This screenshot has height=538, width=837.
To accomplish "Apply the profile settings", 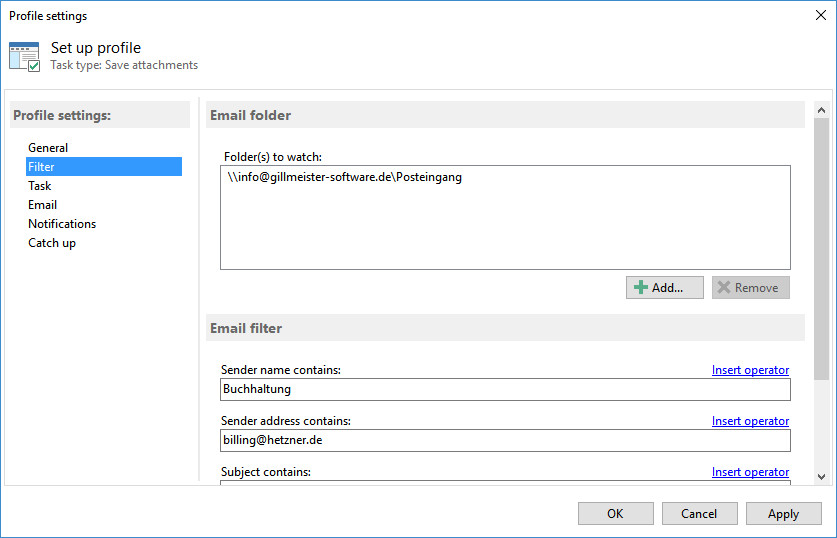I will [783, 513].
